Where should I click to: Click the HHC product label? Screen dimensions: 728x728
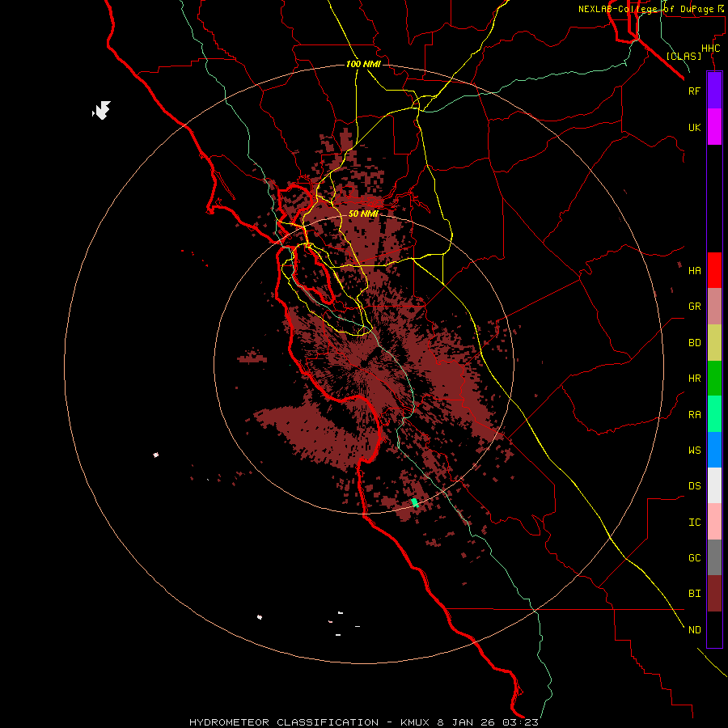pos(711,49)
